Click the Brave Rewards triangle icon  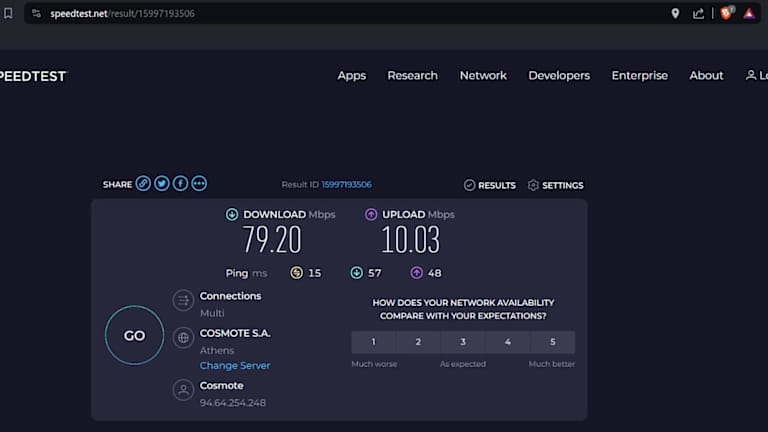(x=749, y=13)
